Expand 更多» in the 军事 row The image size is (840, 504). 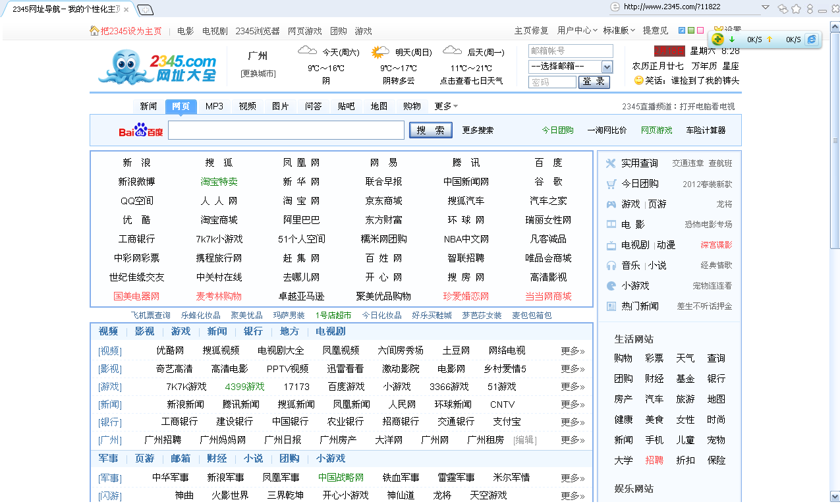[x=573, y=478]
